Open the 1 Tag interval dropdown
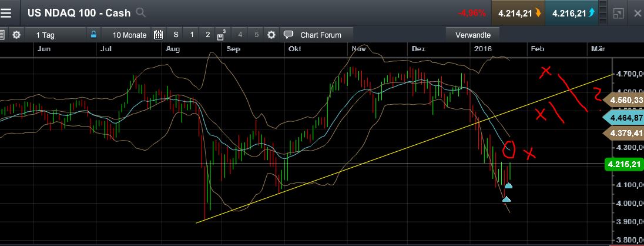This screenshot has width=644, height=246. [x=45, y=35]
